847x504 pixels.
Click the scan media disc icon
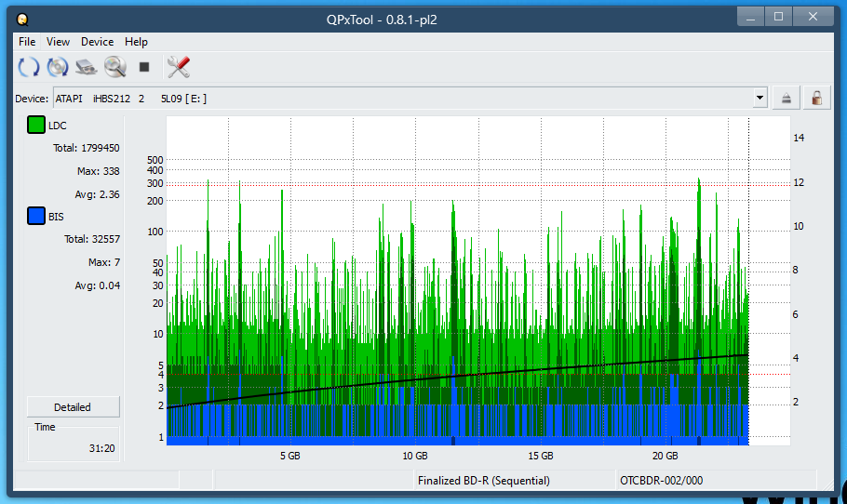(58, 67)
